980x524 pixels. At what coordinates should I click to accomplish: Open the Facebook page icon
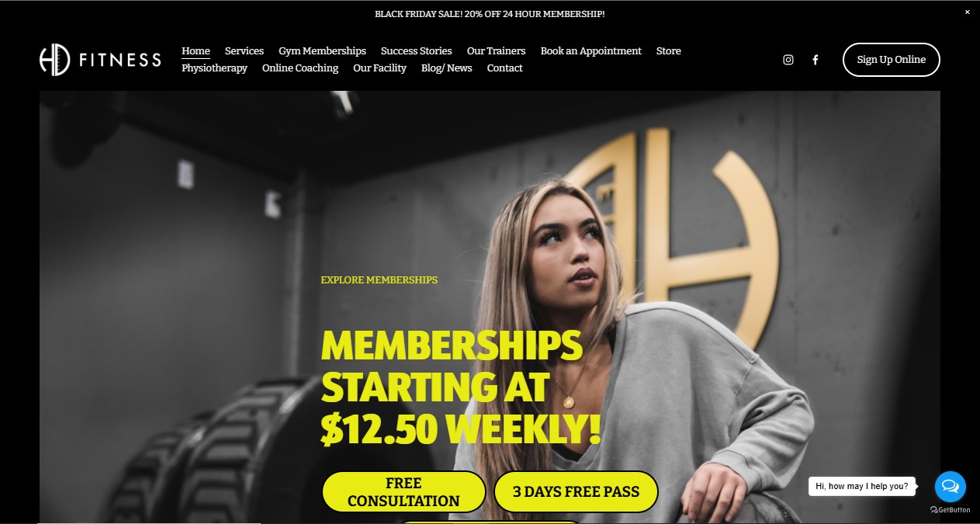pos(816,60)
